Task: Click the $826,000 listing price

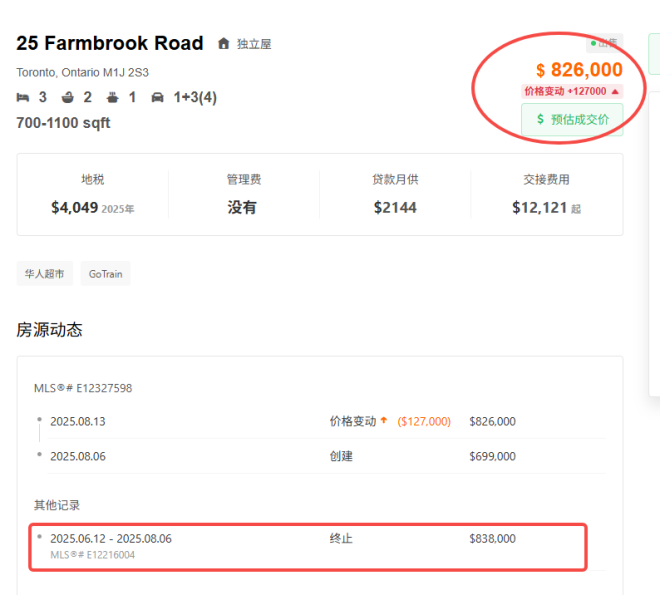Action: click(579, 69)
